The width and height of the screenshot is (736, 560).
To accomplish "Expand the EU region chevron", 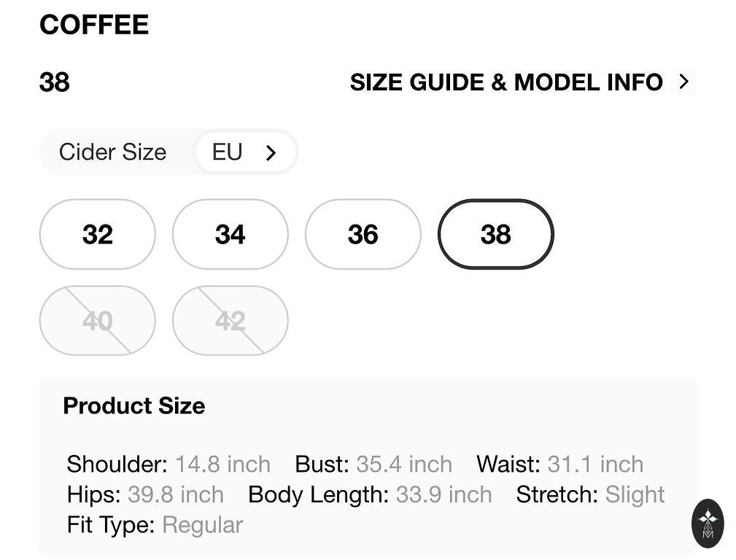I will 271,152.
